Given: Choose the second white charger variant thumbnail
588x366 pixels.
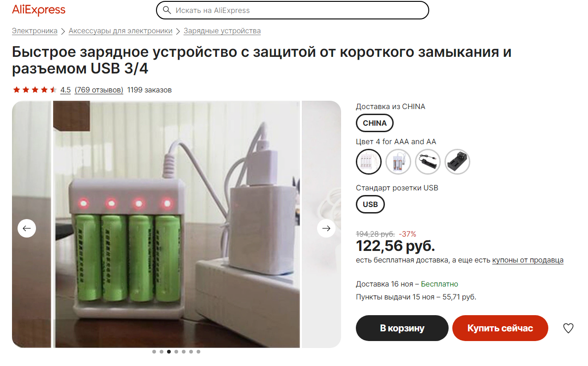Looking at the screenshot, I should [x=398, y=162].
